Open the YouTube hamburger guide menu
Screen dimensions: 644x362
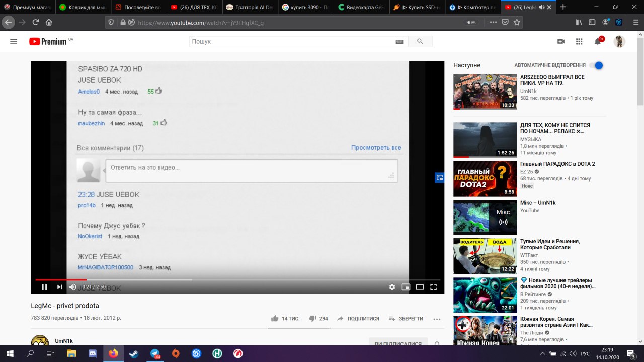point(14,42)
